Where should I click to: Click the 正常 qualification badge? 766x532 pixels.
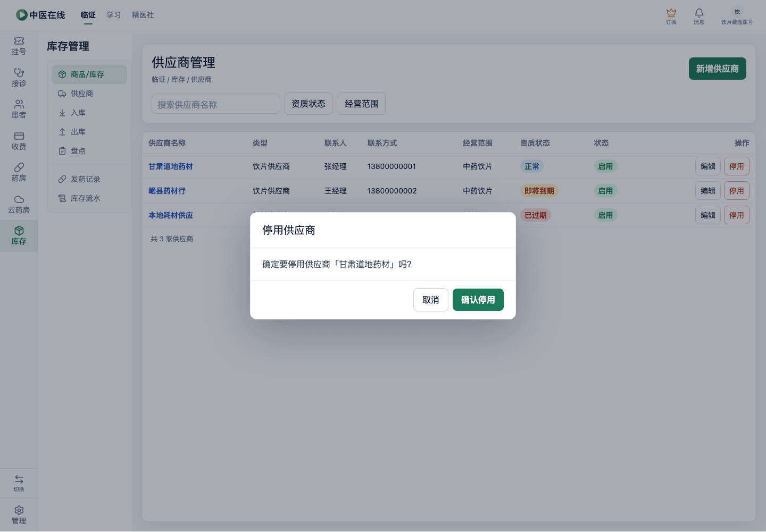point(532,166)
